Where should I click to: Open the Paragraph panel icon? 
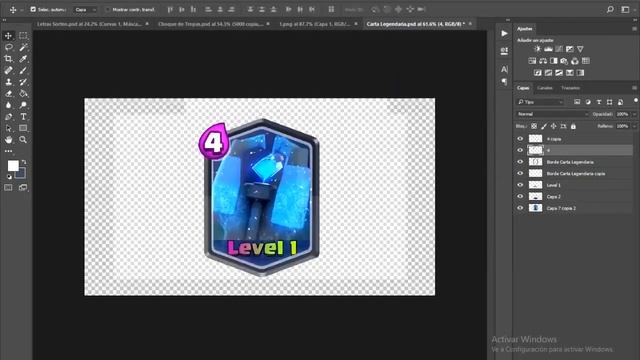point(504,81)
